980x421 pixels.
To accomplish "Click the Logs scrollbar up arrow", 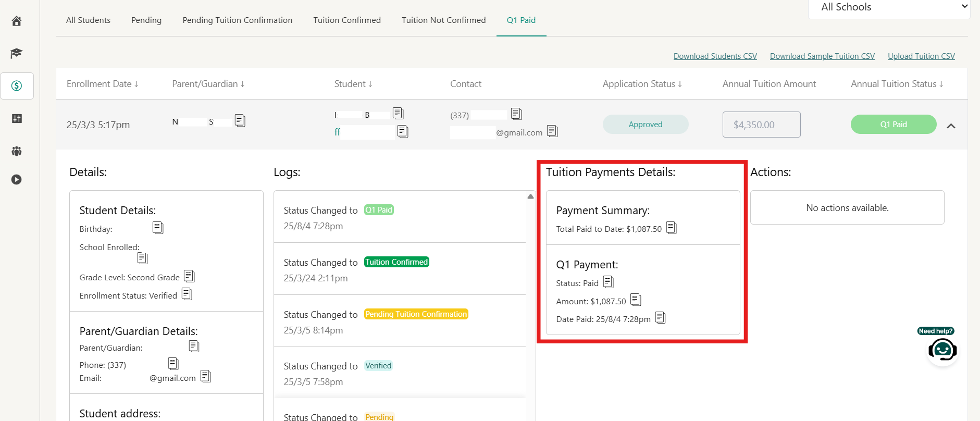I will [530, 196].
